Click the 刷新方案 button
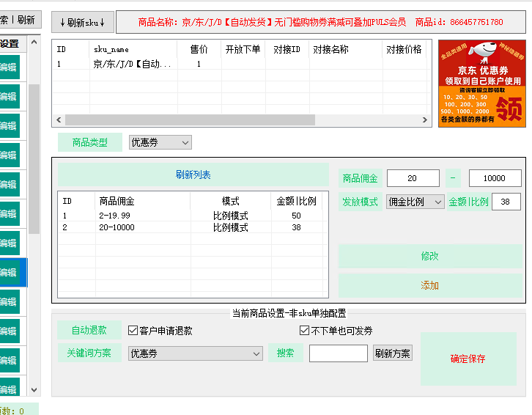The width and height of the screenshot is (532, 415). 392,353
